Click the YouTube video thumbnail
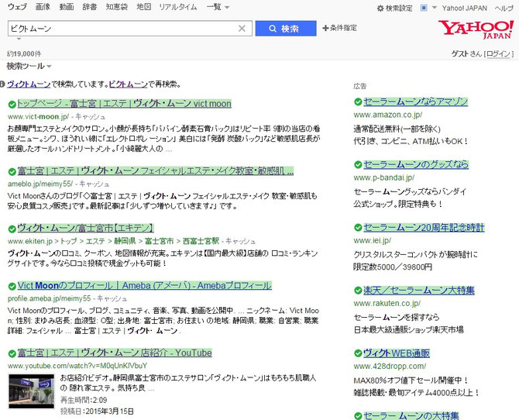Image resolution: width=519 pixels, height=420 pixels. tap(32, 391)
